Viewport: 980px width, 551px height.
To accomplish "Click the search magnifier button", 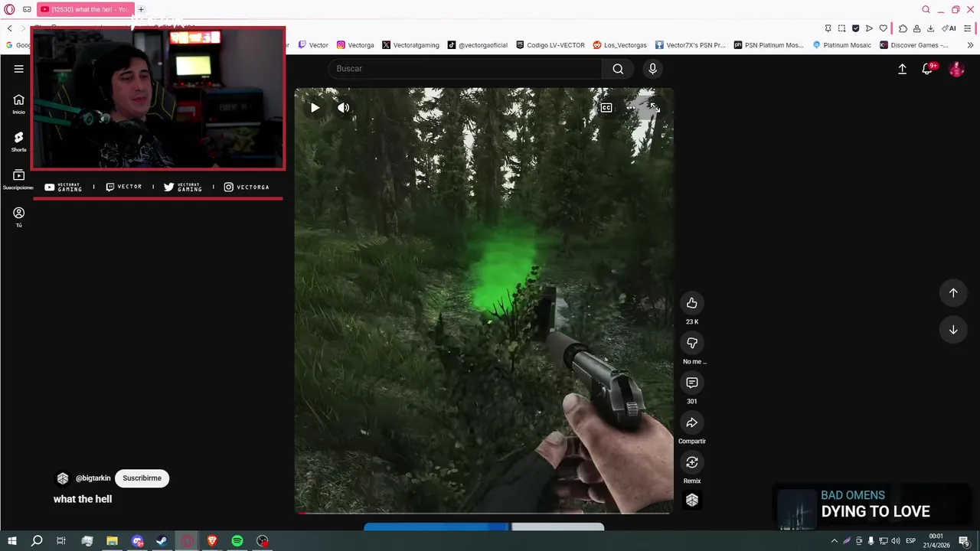I will point(618,69).
